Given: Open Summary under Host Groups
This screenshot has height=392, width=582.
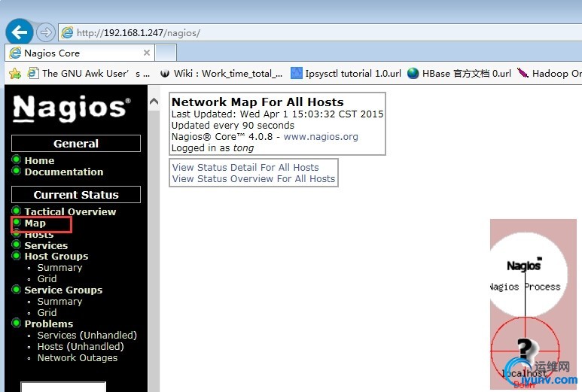Looking at the screenshot, I should (59, 267).
